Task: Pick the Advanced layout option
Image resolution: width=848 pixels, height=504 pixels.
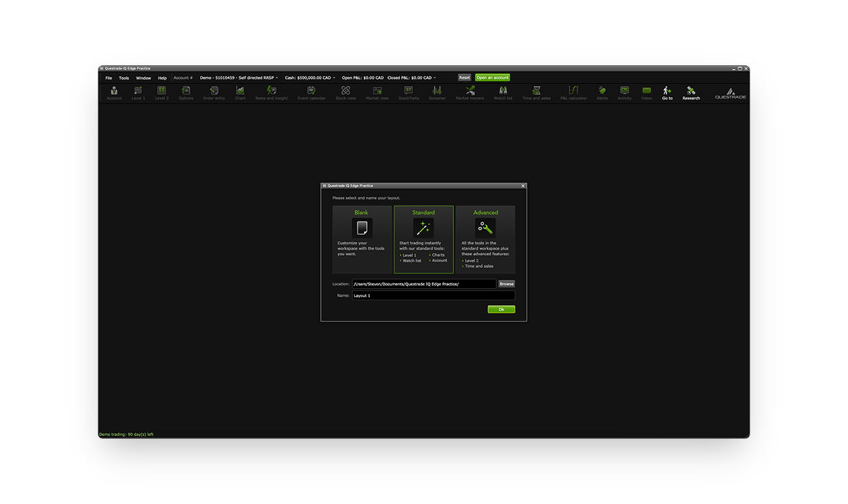Action: click(x=485, y=239)
